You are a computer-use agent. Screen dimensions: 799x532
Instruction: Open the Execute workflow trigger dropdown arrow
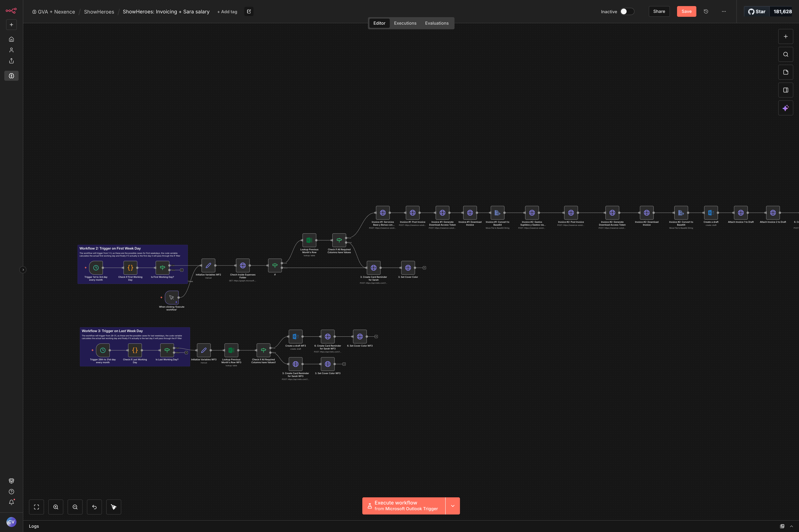click(452, 506)
